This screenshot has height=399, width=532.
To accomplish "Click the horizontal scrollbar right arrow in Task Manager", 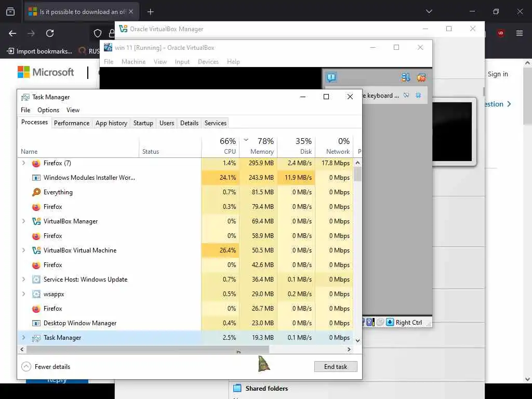I will 349,349.
